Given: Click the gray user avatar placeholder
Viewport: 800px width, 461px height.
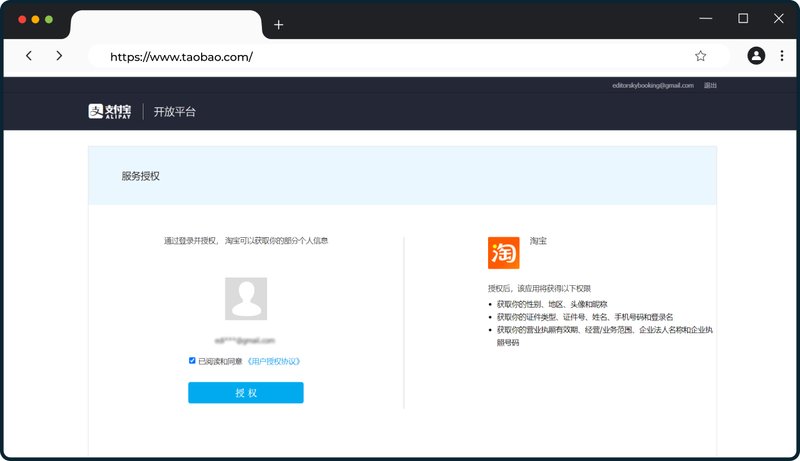Looking at the screenshot, I should tap(246, 298).
